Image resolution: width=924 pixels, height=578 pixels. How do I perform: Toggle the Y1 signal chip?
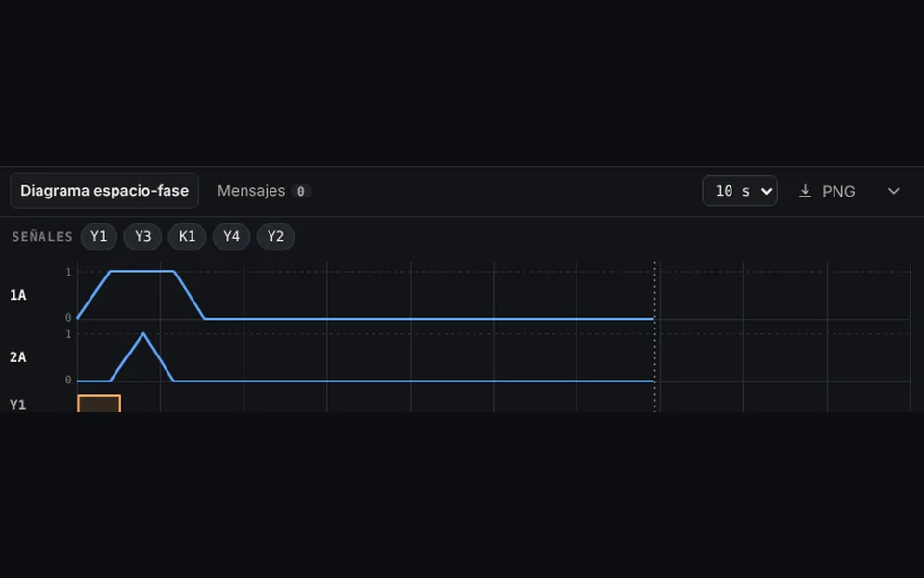click(99, 237)
